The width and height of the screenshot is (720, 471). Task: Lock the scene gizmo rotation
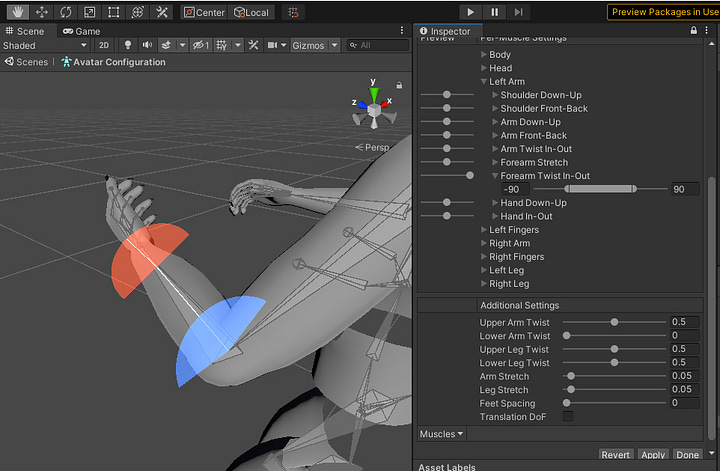click(399, 85)
